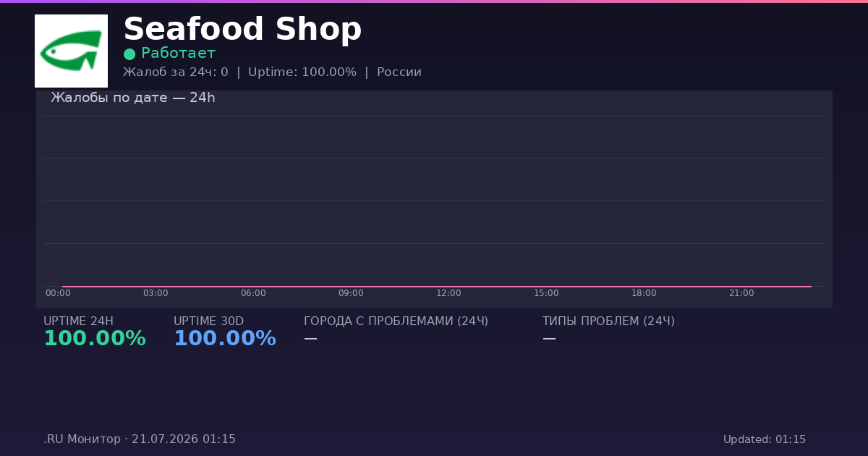Click the 15:00 timeline label
Screen dimensions: 868x456
546,293
